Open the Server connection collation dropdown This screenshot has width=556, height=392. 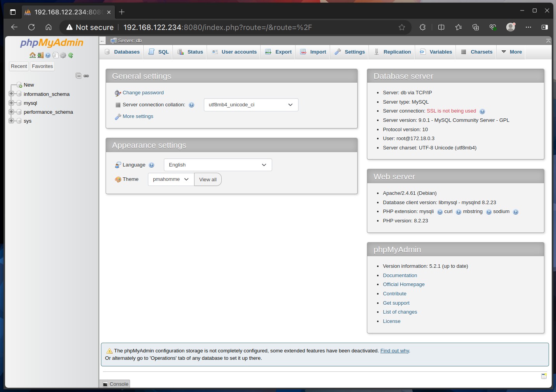tap(251, 105)
